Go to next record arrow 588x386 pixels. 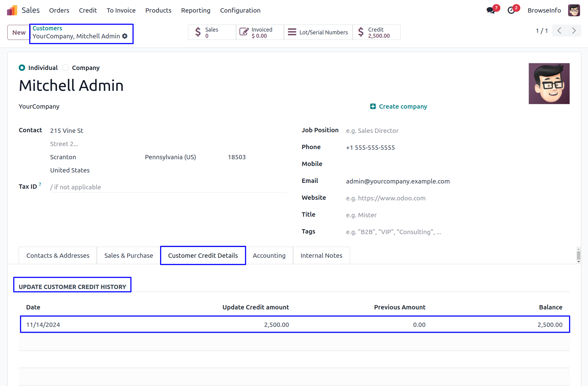tap(574, 31)
